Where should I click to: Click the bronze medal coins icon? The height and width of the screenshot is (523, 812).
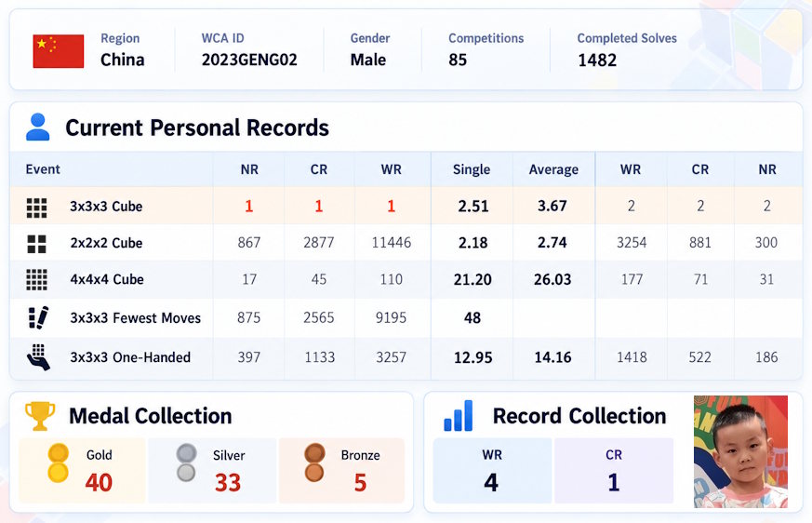coord(314,463)
